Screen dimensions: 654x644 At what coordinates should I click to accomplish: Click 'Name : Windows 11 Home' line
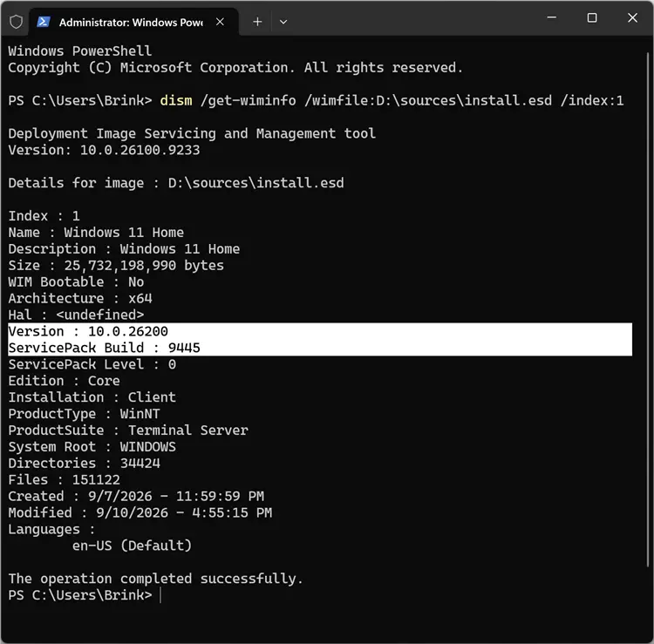[96, 233]
